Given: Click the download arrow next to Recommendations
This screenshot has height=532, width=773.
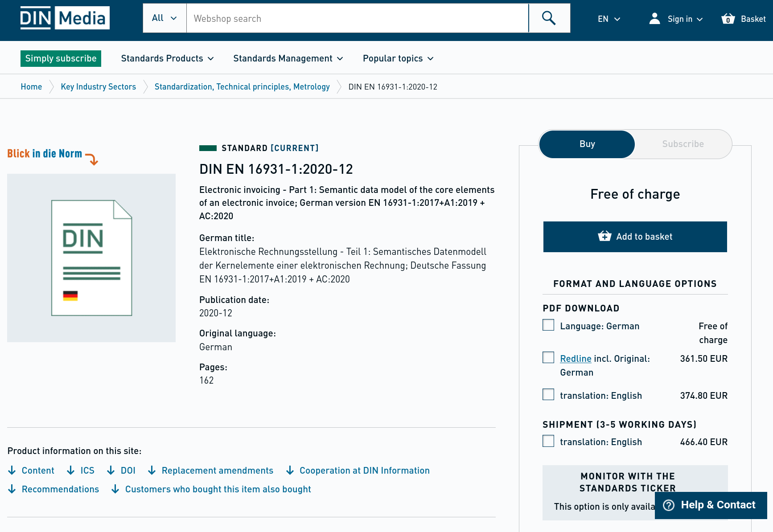Looking at the screenshot, I should (12, 489).
